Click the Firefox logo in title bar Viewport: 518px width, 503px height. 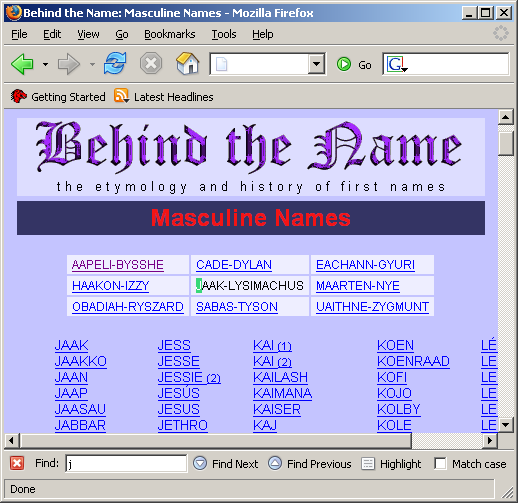pos(14,13)
